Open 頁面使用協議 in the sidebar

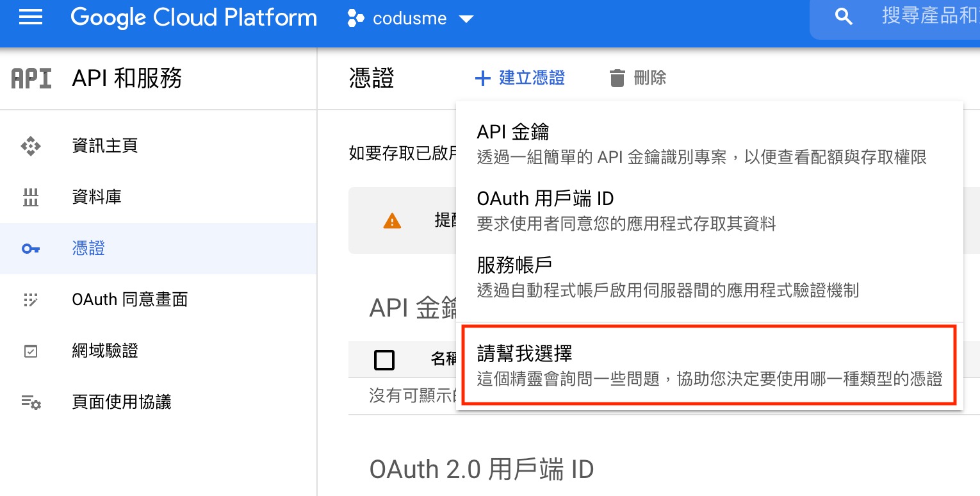click(158, 402)
